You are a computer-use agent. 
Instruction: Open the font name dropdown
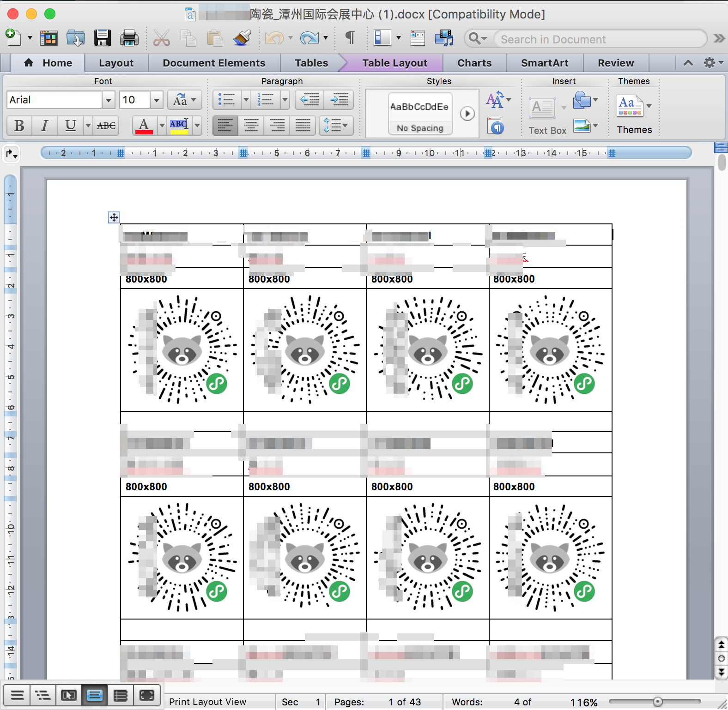click(x=109, y=100)
